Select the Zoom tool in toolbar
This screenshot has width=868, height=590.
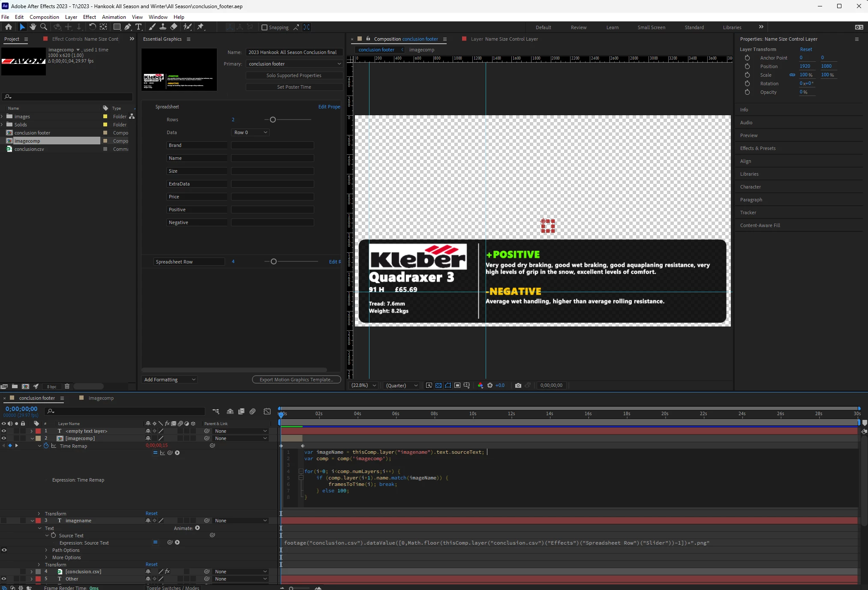pos(43,27)
